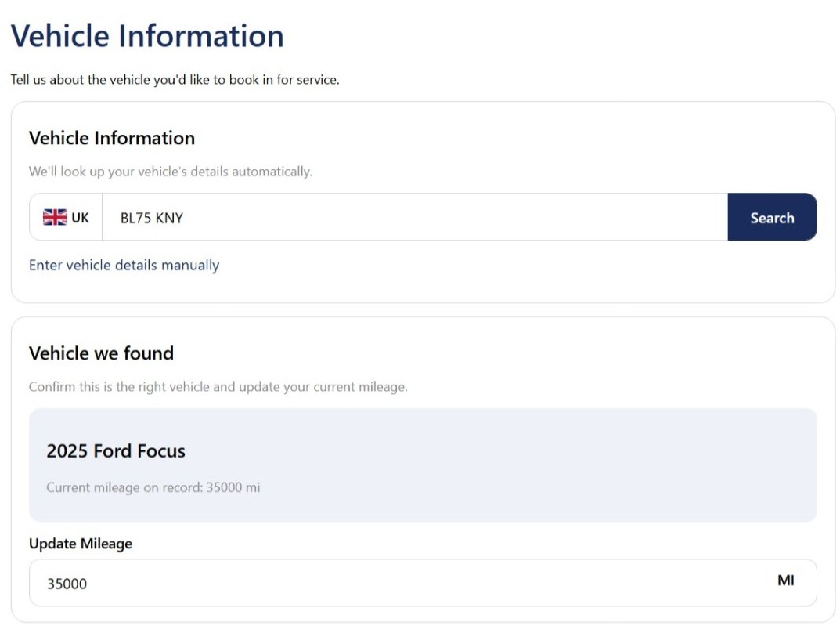The width and height of the screenshot is (840, 633).
Task: Click the Update Mileage input field
Action: pos(423,583)
